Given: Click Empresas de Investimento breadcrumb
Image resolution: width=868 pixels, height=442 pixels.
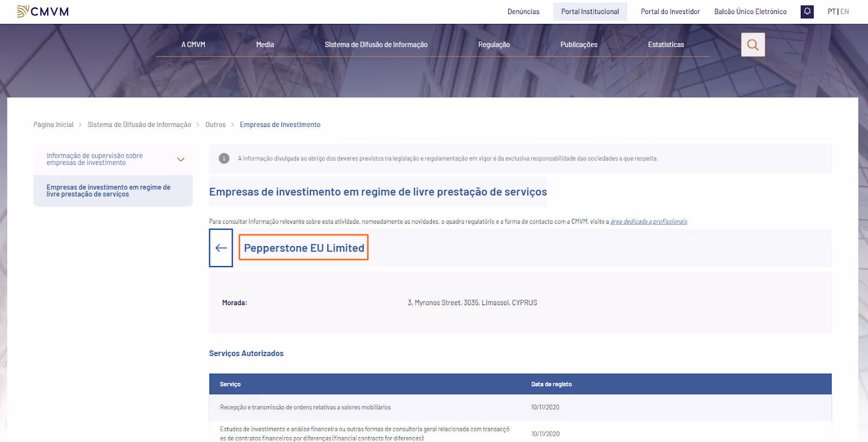Looking at the screenshot, I should (280, 125).
